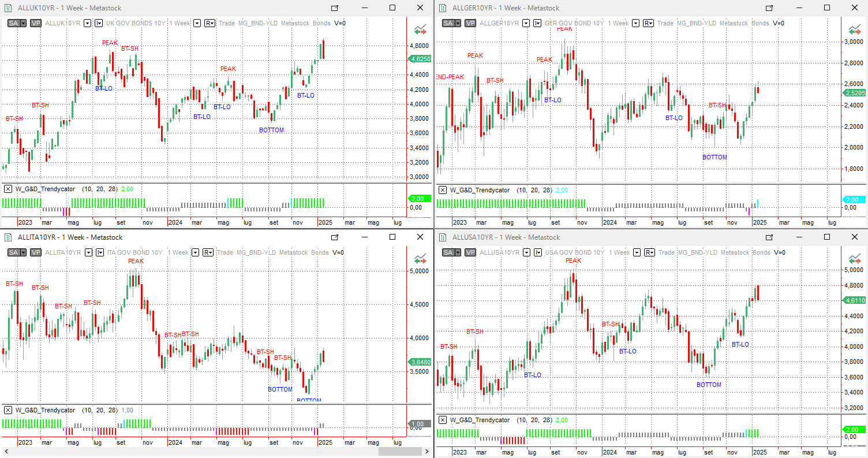868x458 pixels.
Task: Click the VP button in ALLUK10YR window
Action: pyautogui.click(x=36, y=23)
